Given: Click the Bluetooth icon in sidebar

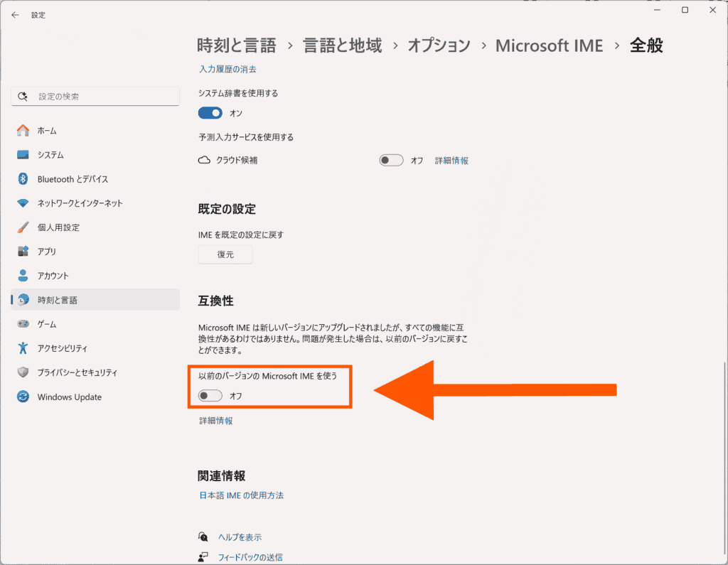Looking at the screenshot, I should (x=23, y=178).
